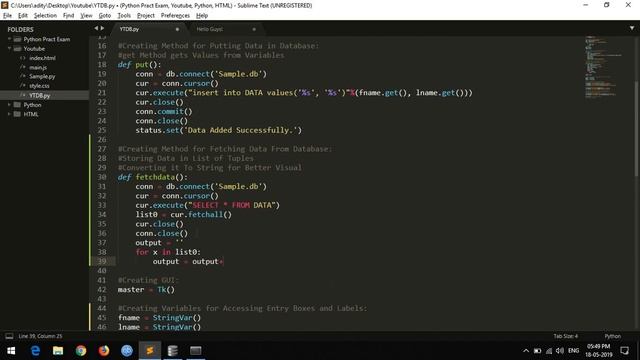The width and height of the screenshot is (640, 360).
Task: Open the Windows Start button
Action: click(11, 351)
